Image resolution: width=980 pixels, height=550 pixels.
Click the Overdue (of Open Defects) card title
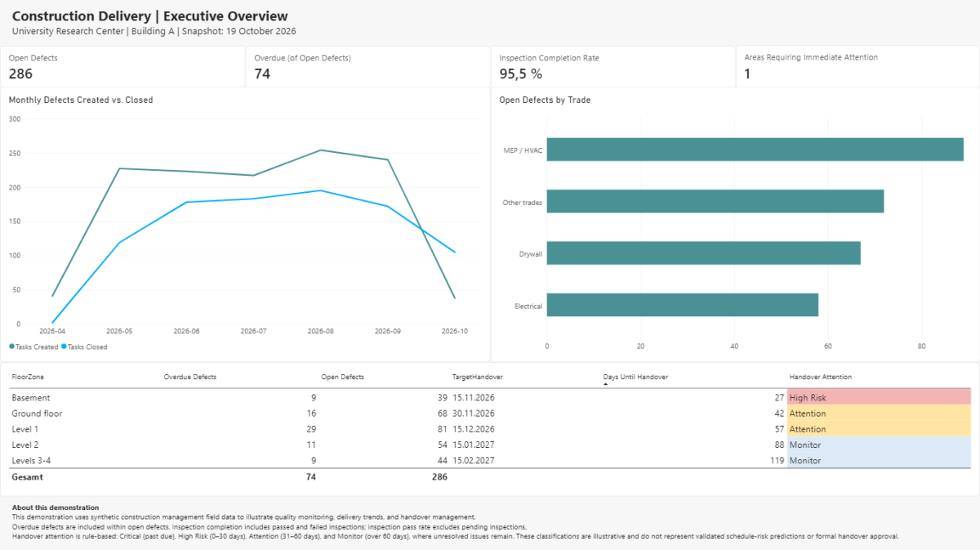coord(302,58)
